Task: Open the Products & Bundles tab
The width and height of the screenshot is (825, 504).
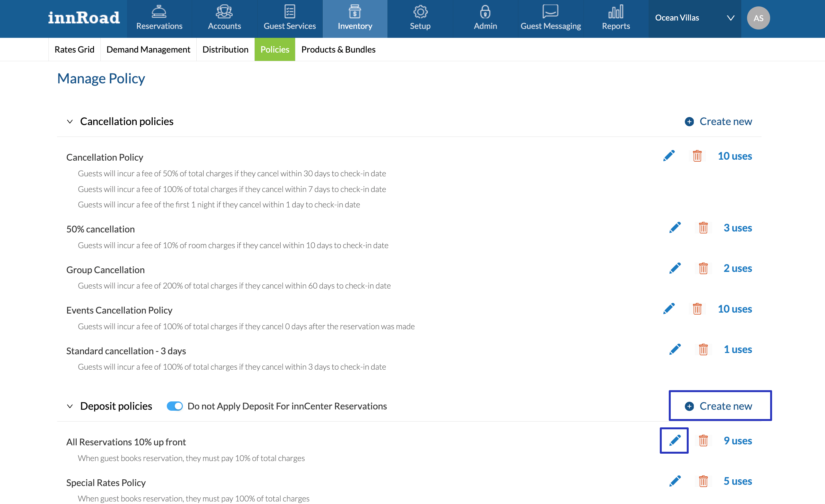Action: click(x=338, y=49)
